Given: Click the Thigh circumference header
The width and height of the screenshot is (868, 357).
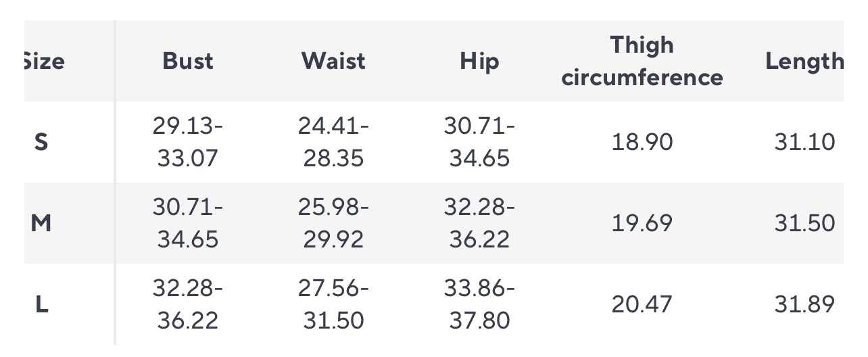Looking at the screenshot, I should (x=642, y=62).
